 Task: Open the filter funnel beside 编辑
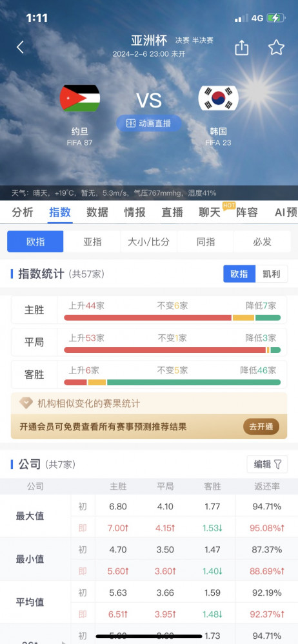(278, 464)
